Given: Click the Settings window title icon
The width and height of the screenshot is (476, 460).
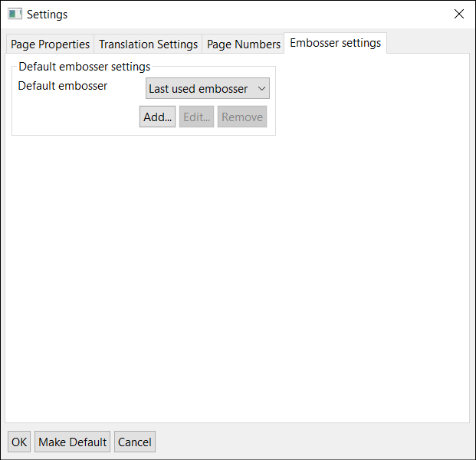Looking at the screenshot, I should point(15,14).
